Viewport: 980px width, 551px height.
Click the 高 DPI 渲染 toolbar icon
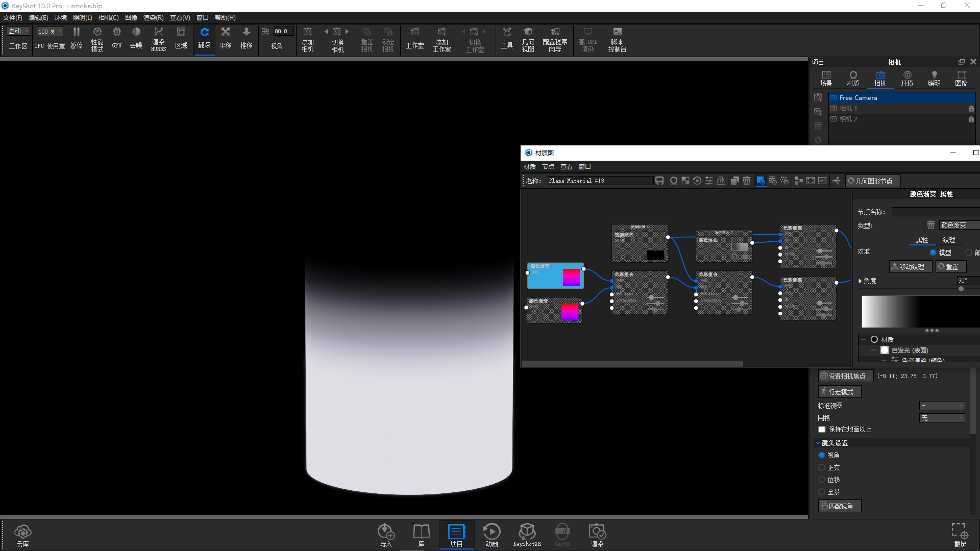[x=588, y=38]
